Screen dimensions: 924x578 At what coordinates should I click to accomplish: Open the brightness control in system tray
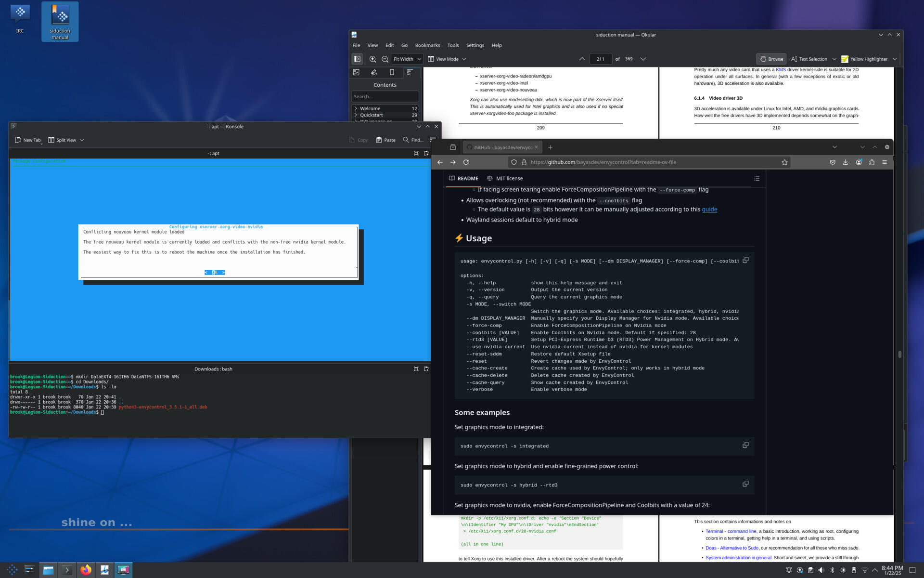[x=843, y=570]
